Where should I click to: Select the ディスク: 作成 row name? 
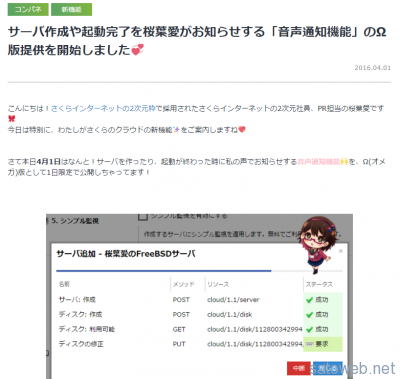coord(80,314)
